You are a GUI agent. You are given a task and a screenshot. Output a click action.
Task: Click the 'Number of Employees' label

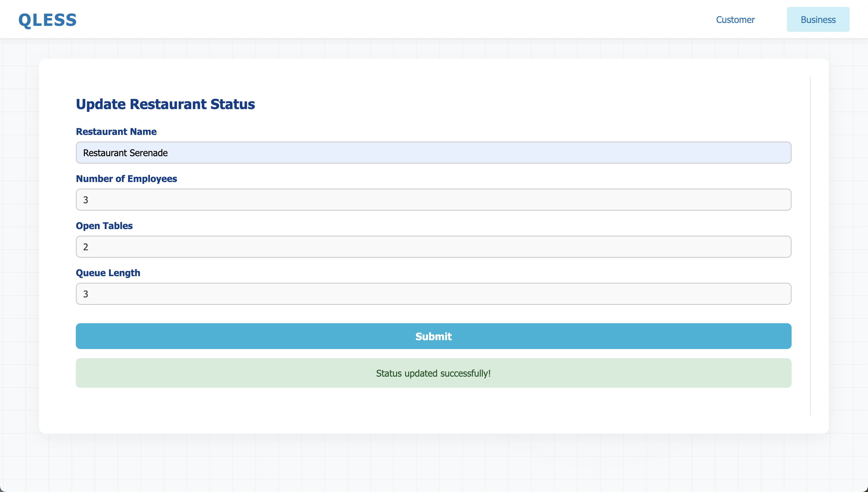point(126,179)
